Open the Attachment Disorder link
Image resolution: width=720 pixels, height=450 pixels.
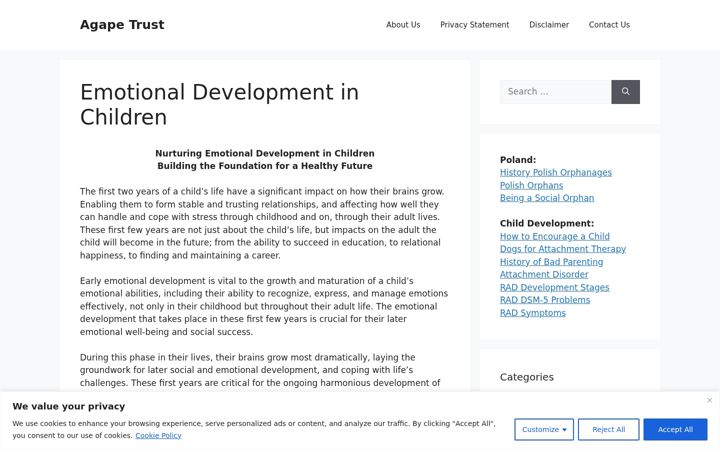[x=544, y=275]
